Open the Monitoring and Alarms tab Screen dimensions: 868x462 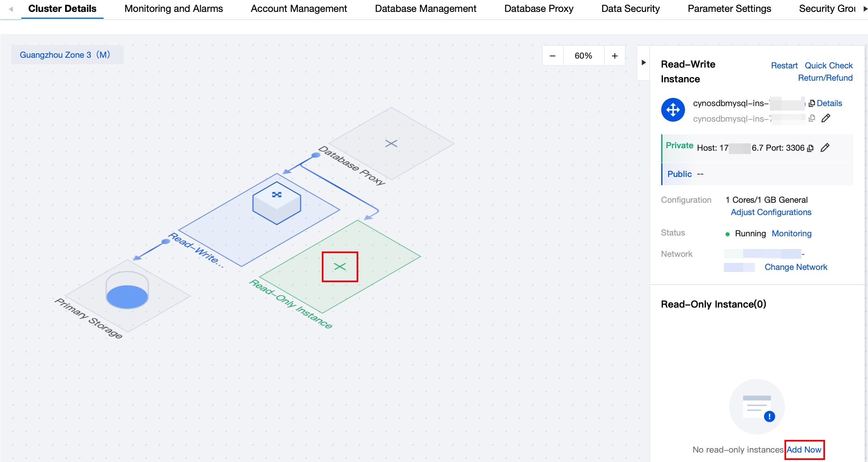pos(174,9)
